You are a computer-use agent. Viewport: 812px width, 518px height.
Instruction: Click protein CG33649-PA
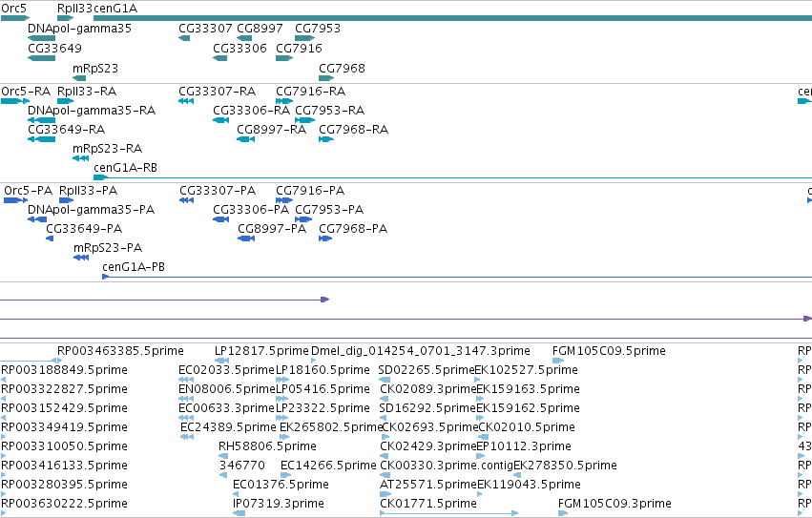pos(50,238)
